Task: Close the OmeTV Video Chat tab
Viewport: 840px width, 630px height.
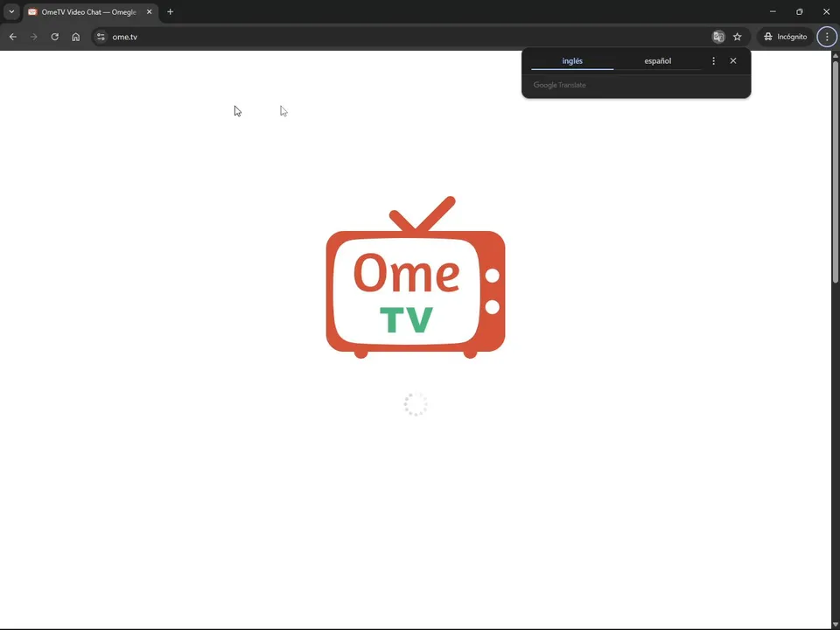Action: (x=149, y=11)
